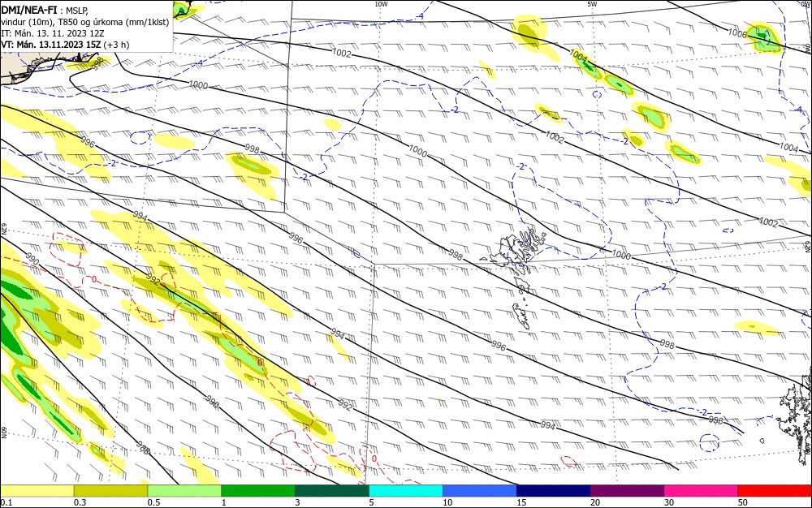The width and height of the screenshot is (812, 508).
Task: Select the green 1 mm legend band
Action: point(258,491)
